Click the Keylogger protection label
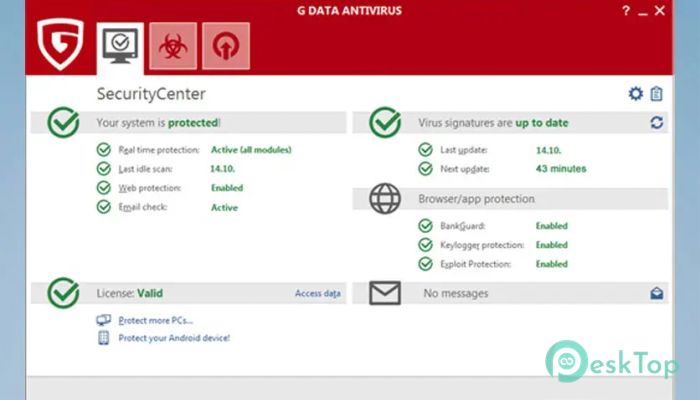 482,245
